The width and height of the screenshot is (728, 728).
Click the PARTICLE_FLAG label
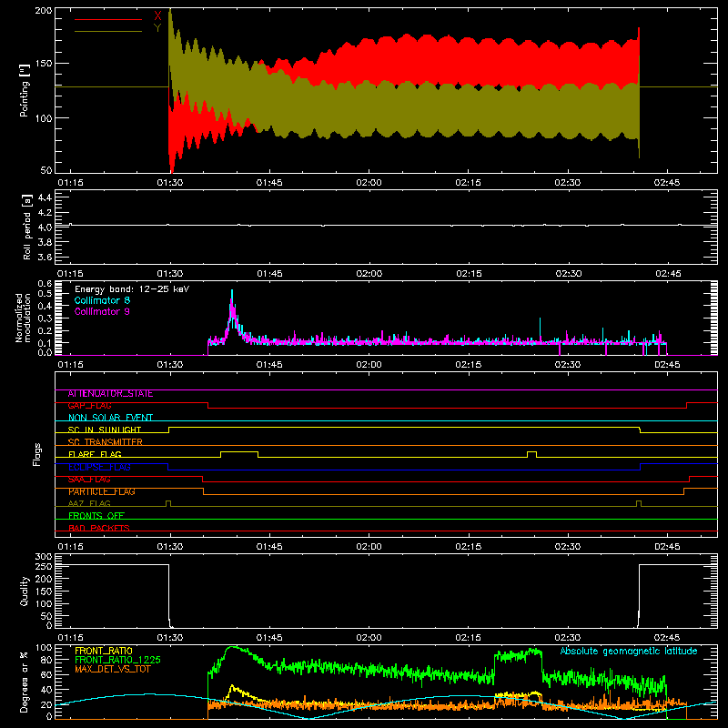coord(102,491)
